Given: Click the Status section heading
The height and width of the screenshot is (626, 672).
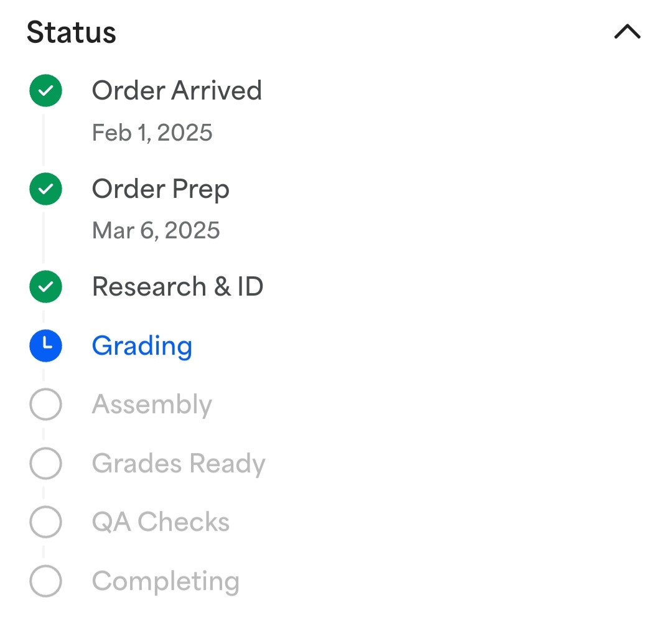Looking at the screenshot, I should [71, 32].
